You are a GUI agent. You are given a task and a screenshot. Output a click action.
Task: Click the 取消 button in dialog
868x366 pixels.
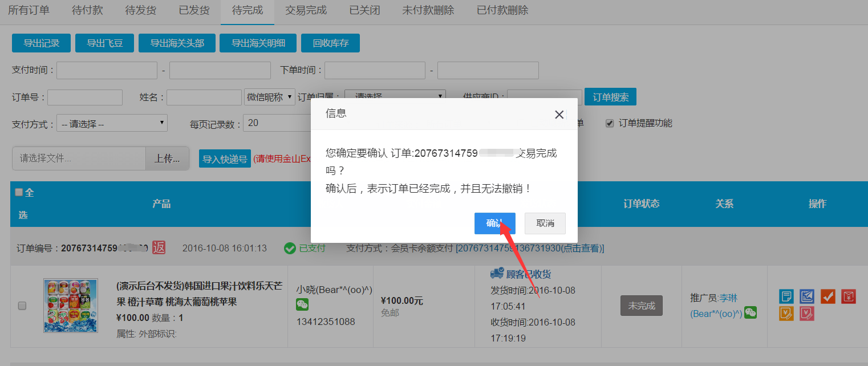coord(545,223)
